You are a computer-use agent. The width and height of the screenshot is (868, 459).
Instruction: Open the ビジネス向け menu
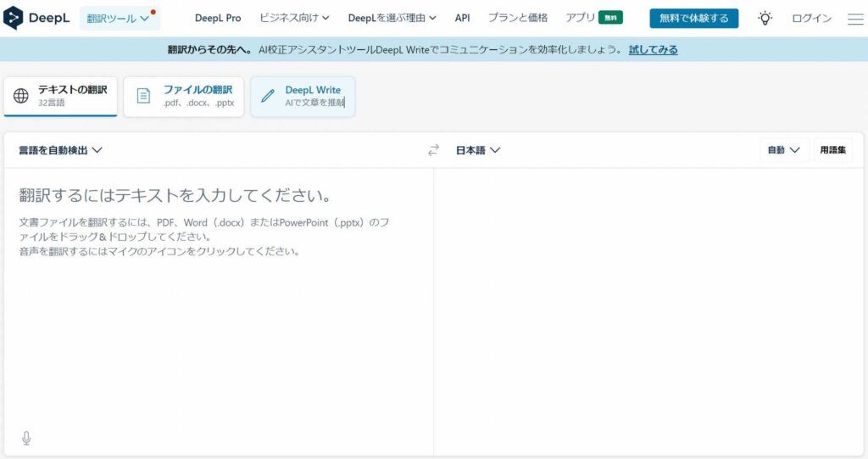pos(294,18)
